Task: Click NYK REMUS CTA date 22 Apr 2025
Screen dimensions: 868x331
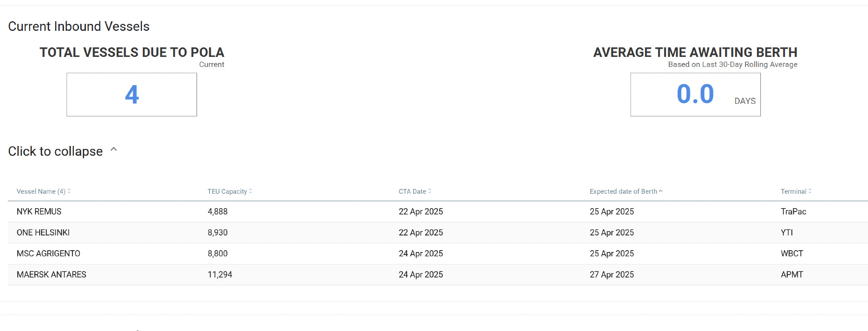Action: pyautogui.click(x=421, y=212)
